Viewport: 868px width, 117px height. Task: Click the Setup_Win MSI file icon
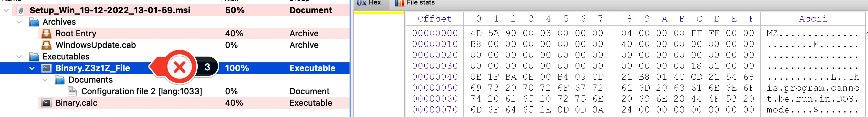21,10
